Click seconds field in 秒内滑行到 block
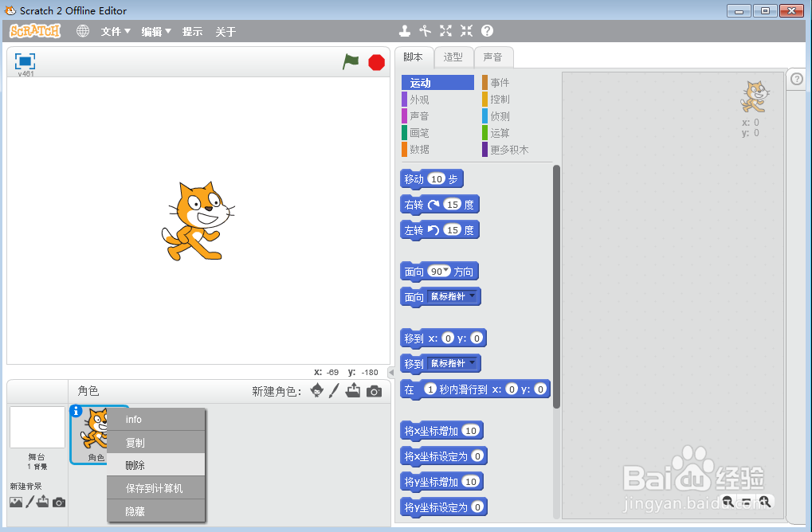 pos(430,389)
